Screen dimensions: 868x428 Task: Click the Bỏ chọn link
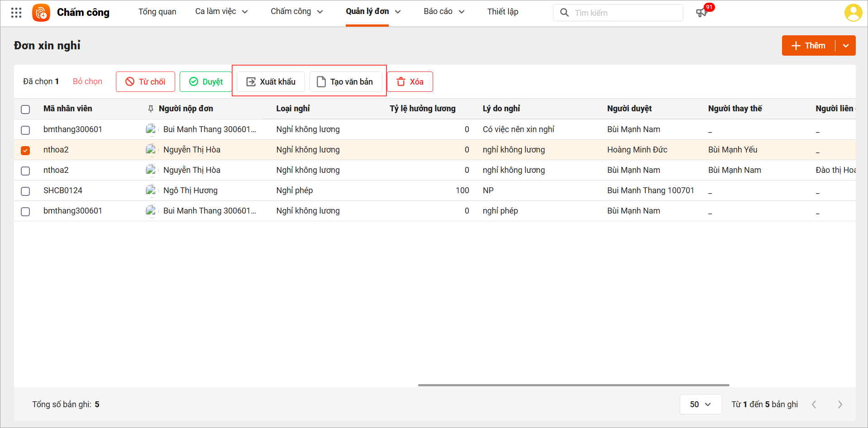click(87, 81)
